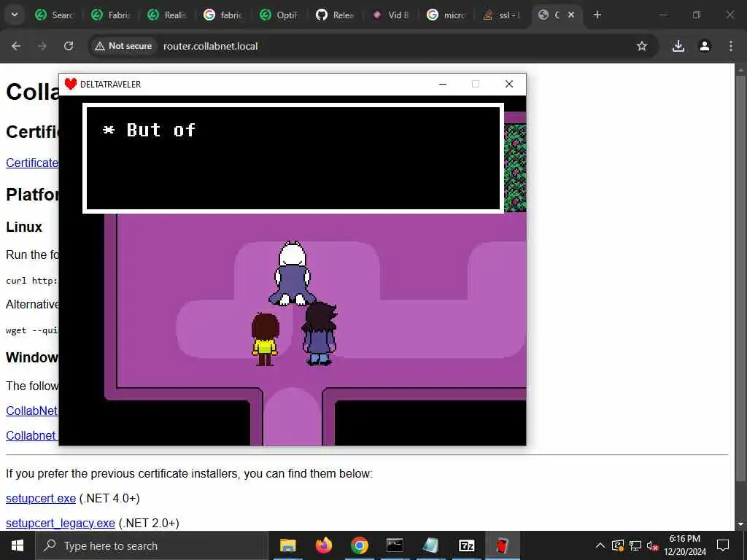Open Chrome three-dot menu
The width and height of the screenshot is (747, 560).
point(731,46)
